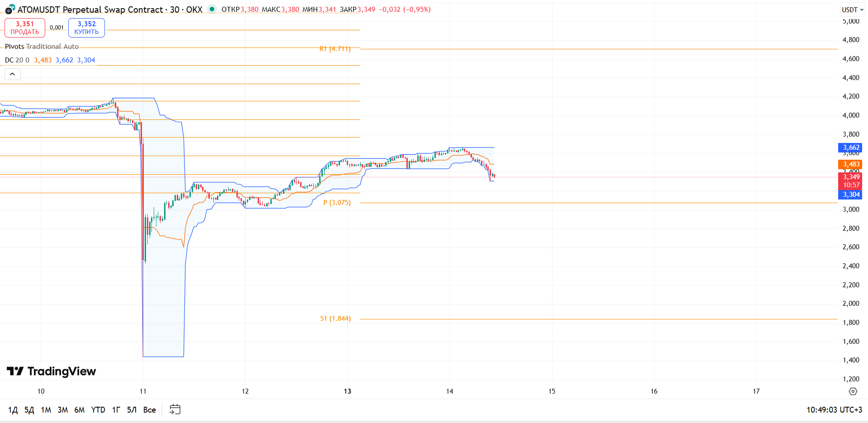Open timezone menu 10:49:03 UTC+3
The image size is (868, 423).
pos(834,410)
